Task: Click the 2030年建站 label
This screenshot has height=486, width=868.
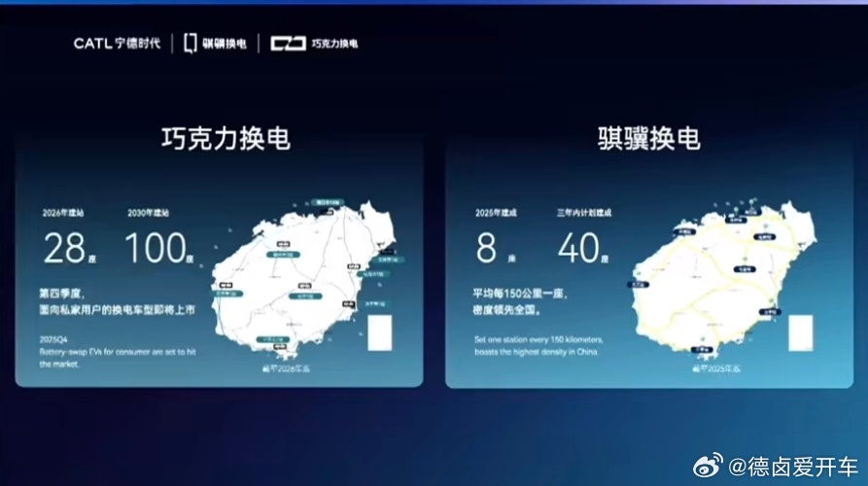Action: [x=149, y=213]
